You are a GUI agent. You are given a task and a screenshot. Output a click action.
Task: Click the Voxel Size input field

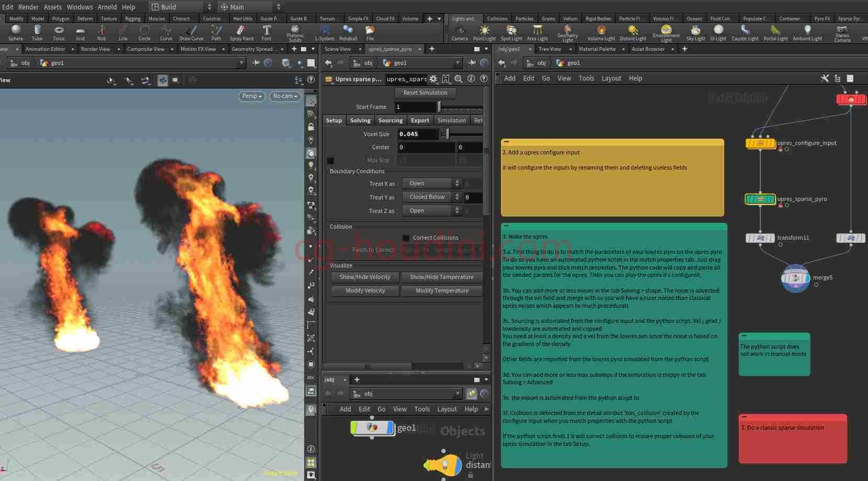pyautogui.click(x=417, y=134)
